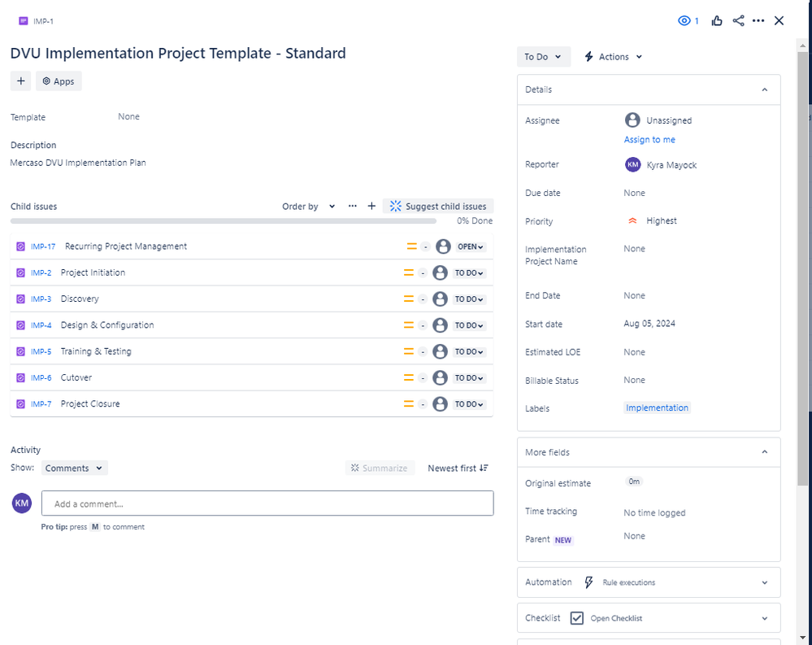Screen dimensions: 812x645
Task: Toggle Newest first sort order
Action: click(x=458, y=468)
